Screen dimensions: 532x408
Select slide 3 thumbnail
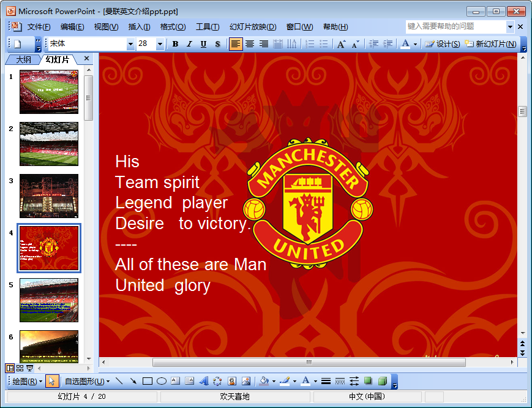pos(49,196)
